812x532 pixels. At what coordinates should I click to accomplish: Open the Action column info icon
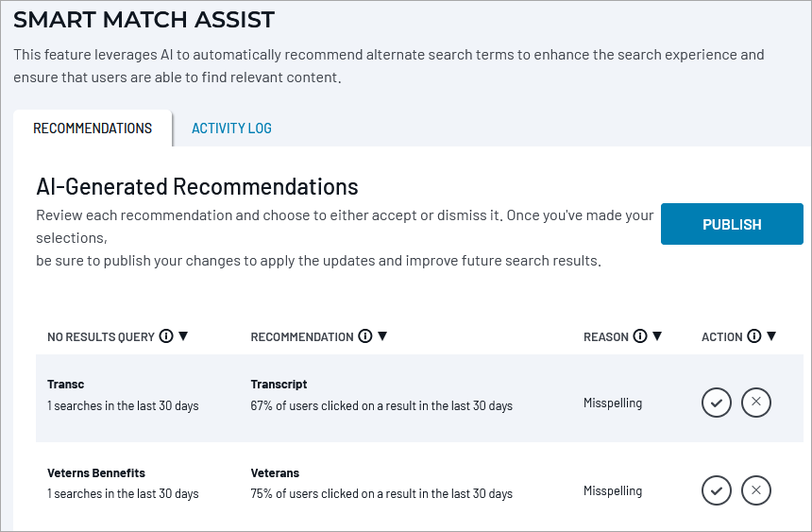point(754,336)
